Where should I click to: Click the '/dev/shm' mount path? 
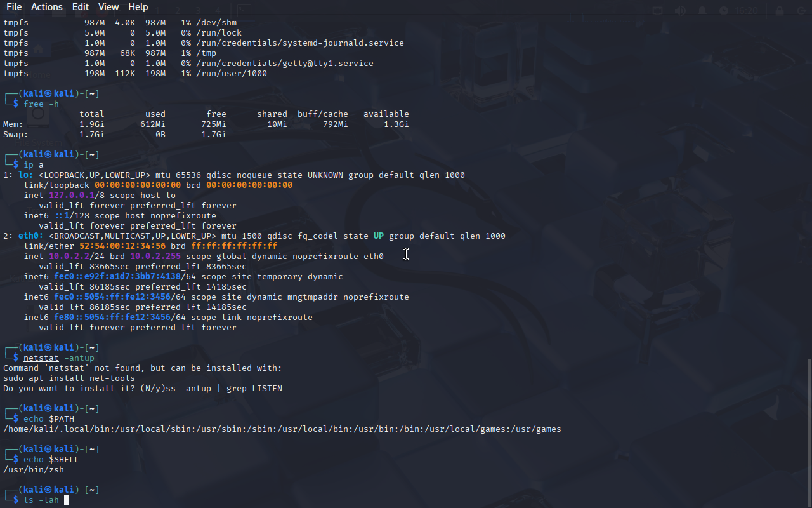(x=216, y=23)
